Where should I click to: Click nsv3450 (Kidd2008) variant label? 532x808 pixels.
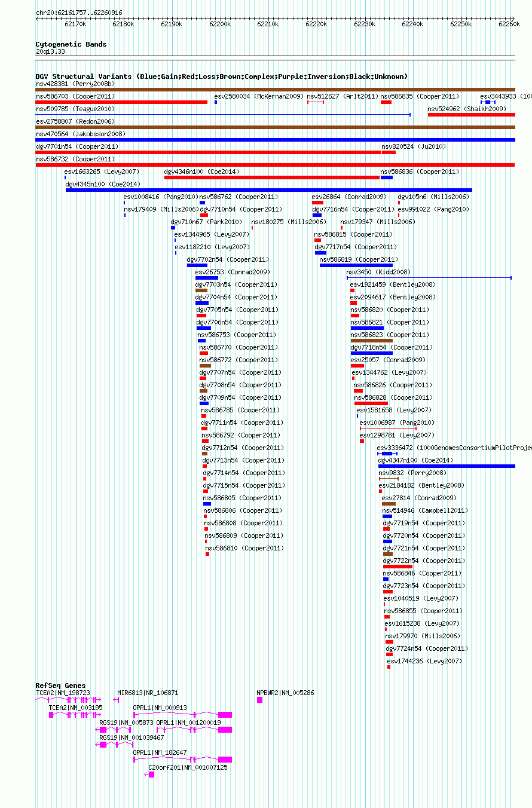point(378,272)
